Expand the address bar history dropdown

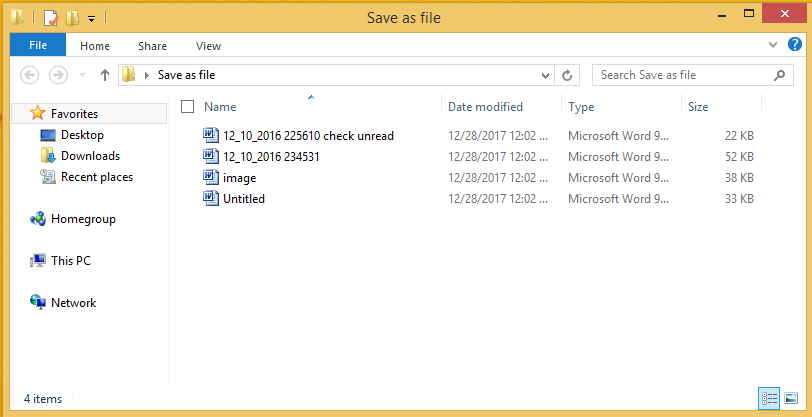[545, 75]
